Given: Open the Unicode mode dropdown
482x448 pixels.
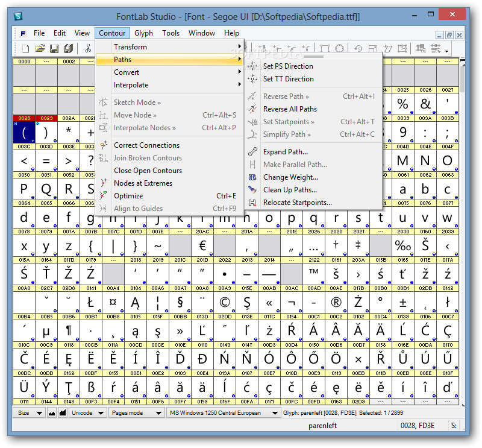Looking at the screenshot, I should click(x=87, y=413).
